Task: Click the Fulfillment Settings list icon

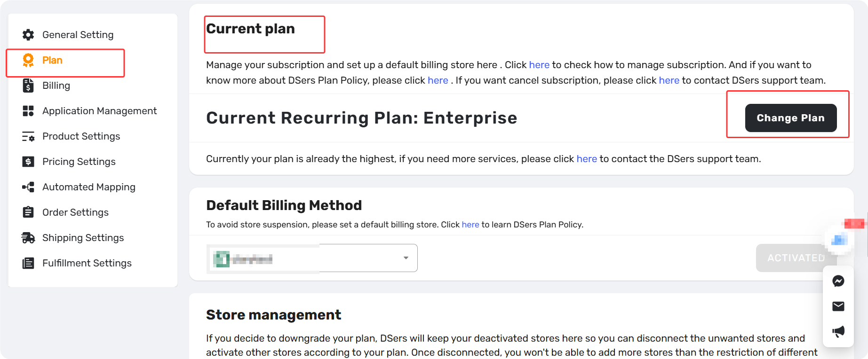Action: (x=28, y=263)
